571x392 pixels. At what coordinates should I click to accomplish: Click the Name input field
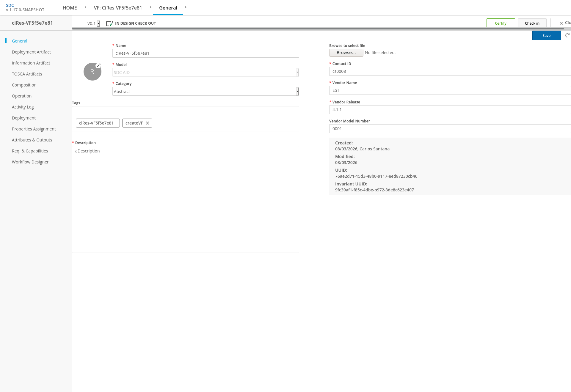pyautogui.click(x=206, y=53)
